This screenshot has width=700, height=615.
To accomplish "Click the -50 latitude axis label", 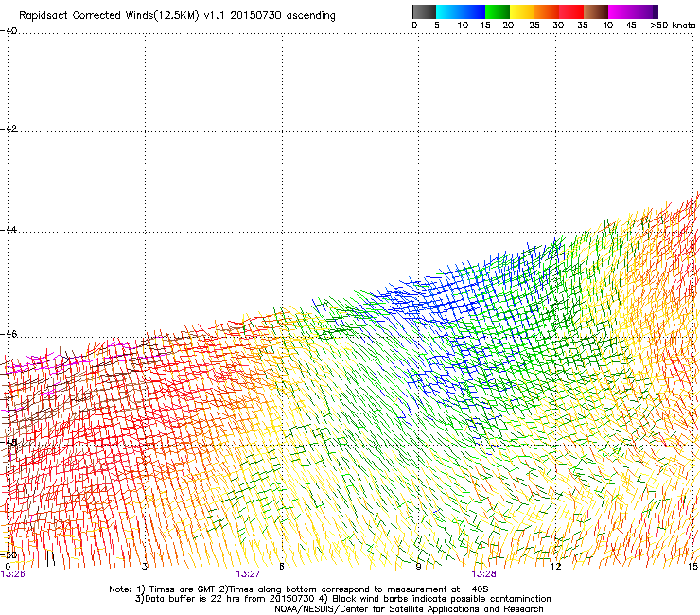I will [9, 554].
